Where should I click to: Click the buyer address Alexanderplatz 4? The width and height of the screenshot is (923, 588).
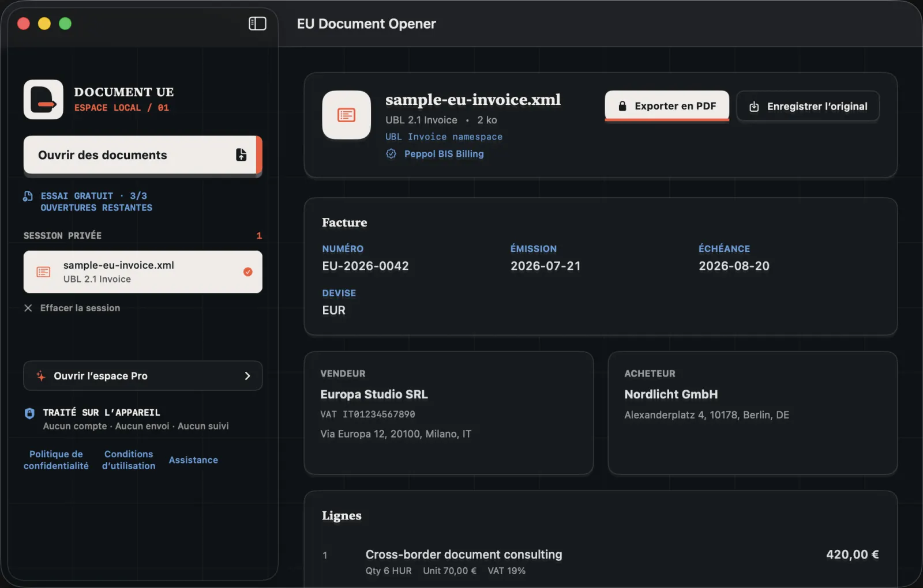(707, 415)
